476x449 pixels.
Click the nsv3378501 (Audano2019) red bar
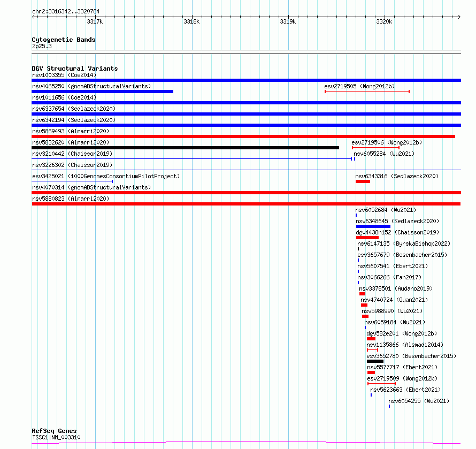tap(362, 294)
